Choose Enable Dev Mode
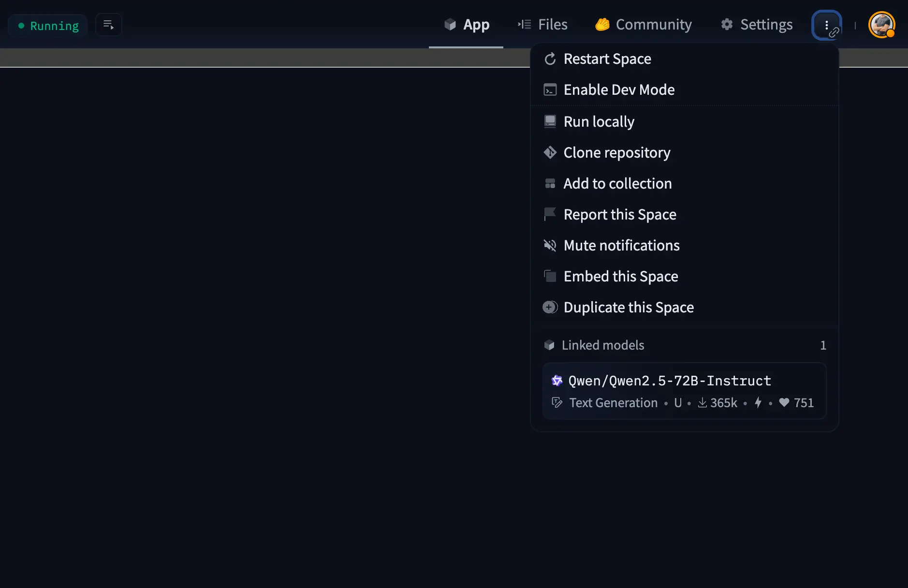The width and height of the screenshot is (908, 588). tap(684, 90)
